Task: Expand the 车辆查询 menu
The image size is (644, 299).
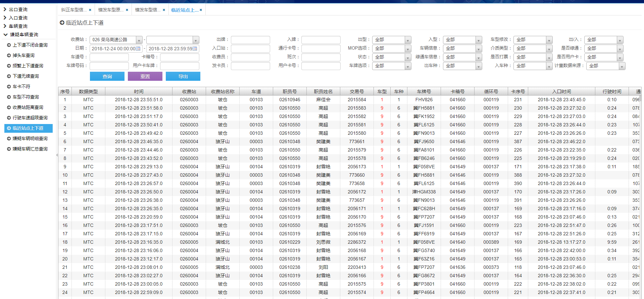Action: point(5,26)
